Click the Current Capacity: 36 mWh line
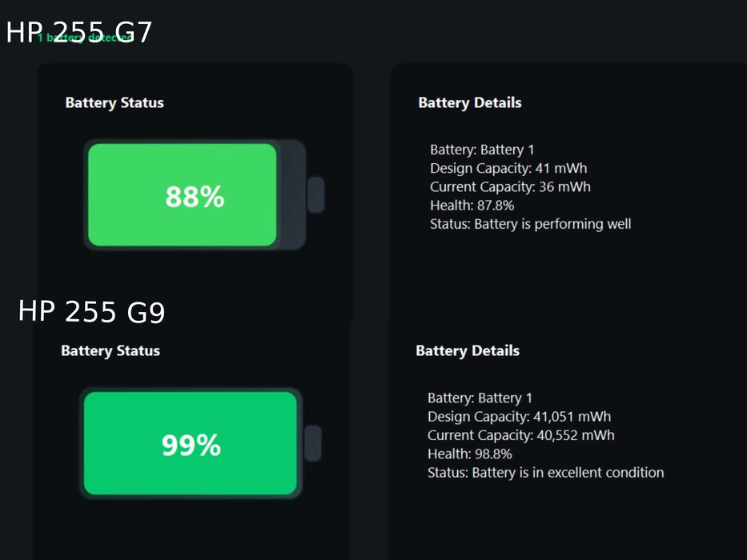Image resolution: width=747 pixels, height=560 pixels. (510, 187)
